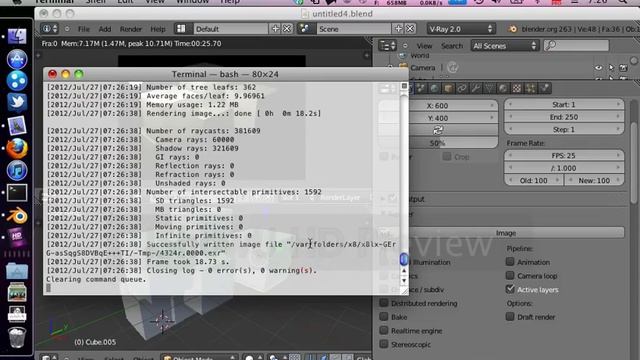Click the Blender icon in the Dock
This screenshot has width=640, height=360.
[17, 216]
